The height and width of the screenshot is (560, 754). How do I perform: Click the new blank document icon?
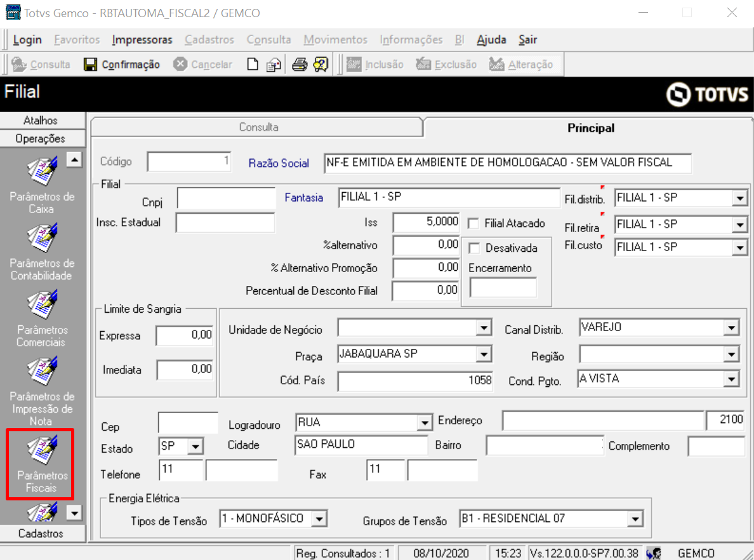pos(253,65)
